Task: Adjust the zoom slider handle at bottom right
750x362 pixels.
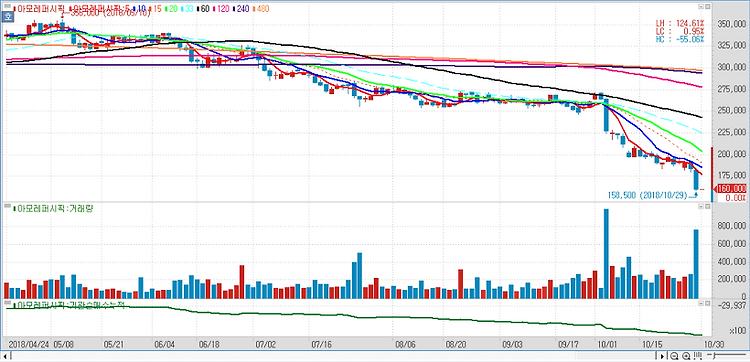Action: 714,356
